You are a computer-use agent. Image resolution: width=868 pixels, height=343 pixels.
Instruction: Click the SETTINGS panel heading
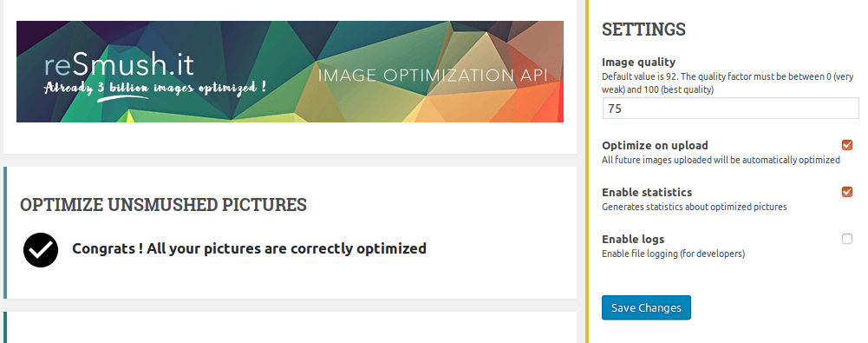pyautogui.click(x=643, y=30)
